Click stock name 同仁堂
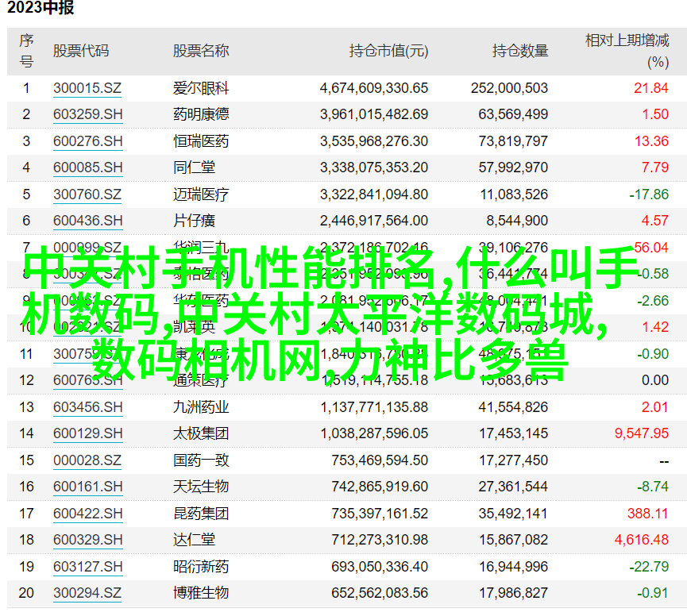 pos(194,167)
